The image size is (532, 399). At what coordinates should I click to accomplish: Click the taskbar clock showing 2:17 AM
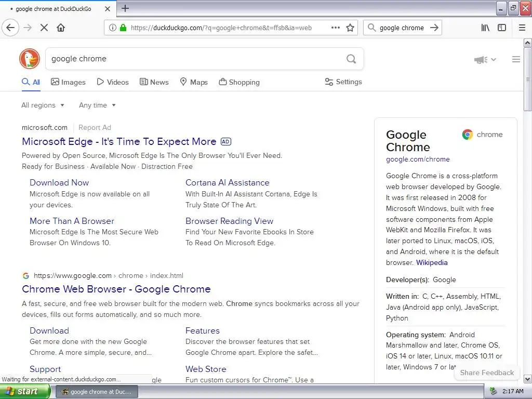click(x=513, y=392)
